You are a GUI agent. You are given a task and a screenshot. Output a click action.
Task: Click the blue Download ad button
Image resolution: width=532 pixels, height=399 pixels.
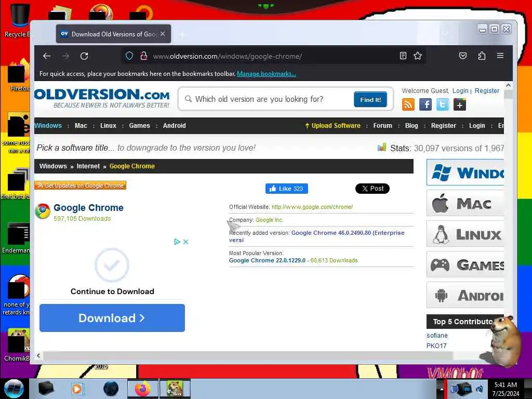point(112,318)
